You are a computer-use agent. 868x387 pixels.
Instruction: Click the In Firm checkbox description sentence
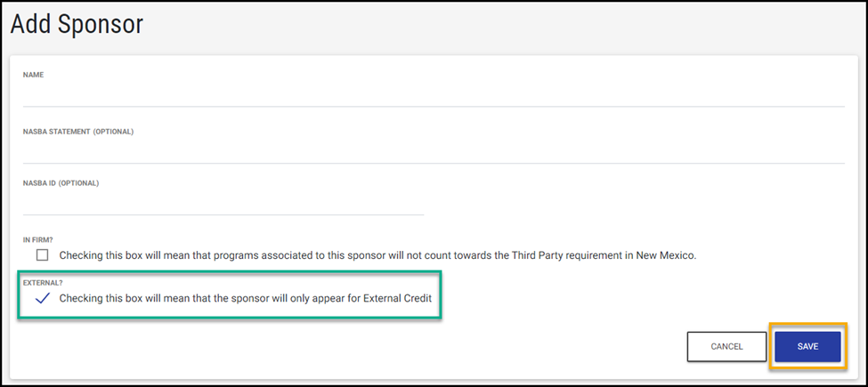pos(377,255)
